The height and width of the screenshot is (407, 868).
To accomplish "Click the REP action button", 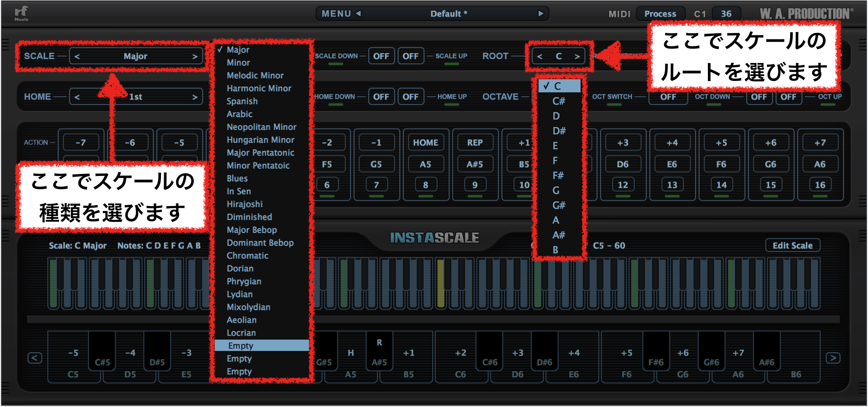I will [x=475, y=143].
